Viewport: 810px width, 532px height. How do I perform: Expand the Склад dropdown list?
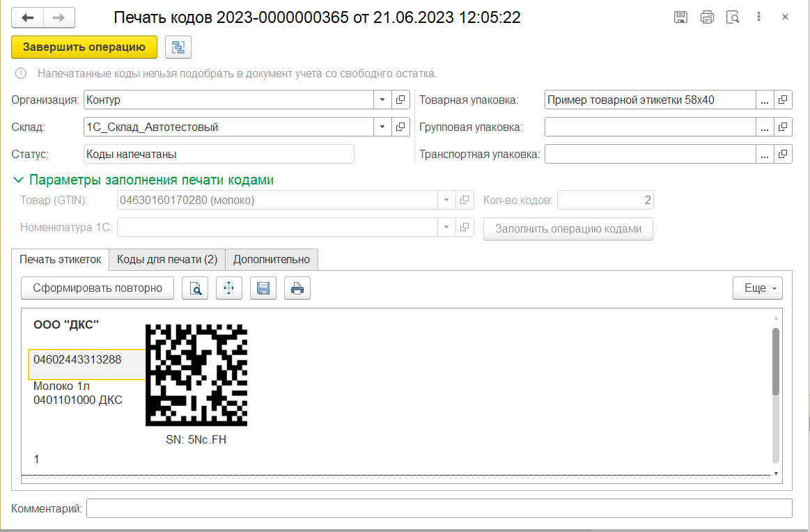tap(382, 127)
